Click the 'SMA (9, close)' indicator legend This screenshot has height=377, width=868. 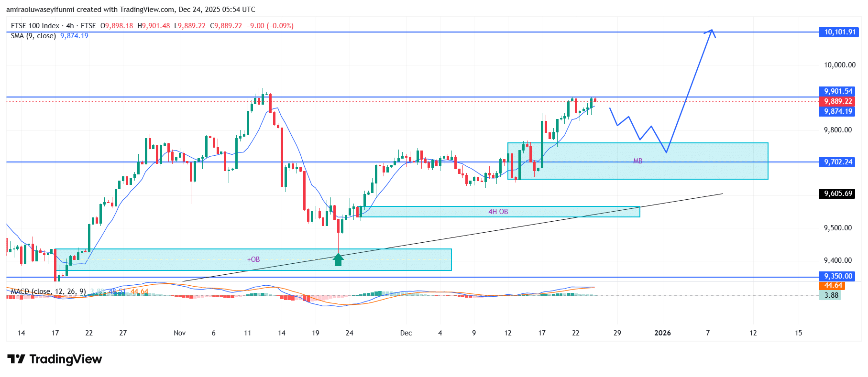(x=33, y=36)
